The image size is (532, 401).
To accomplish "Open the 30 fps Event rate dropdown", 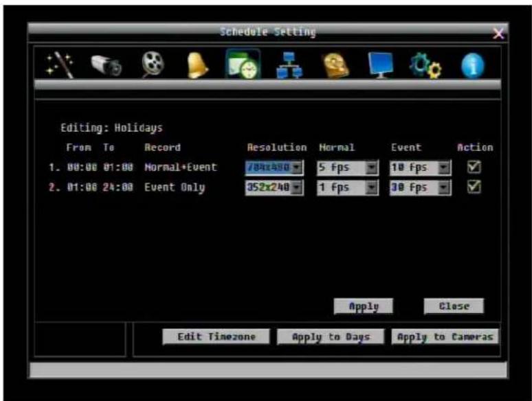I will click(x=421, y=187).
